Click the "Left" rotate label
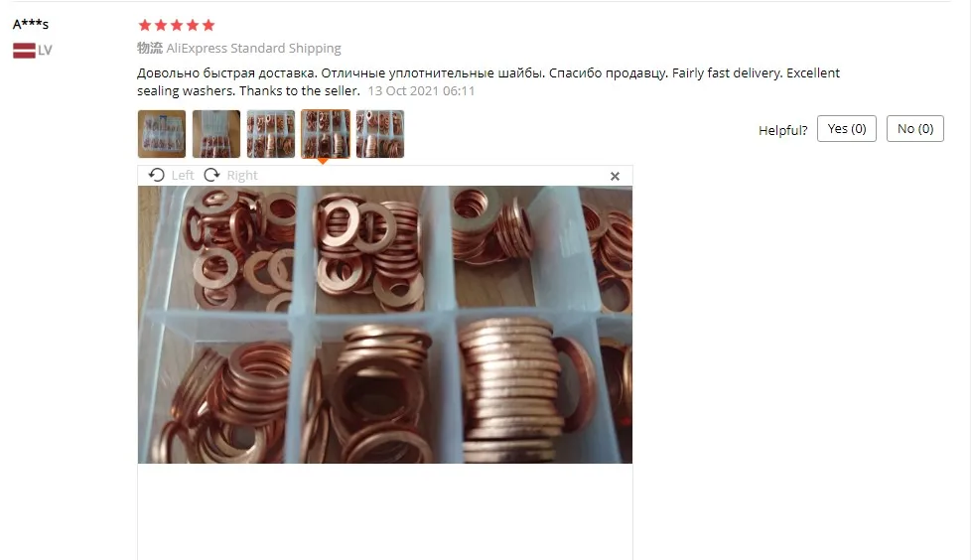Viewport: 971px width, 560px height. (x=183, y=176)
